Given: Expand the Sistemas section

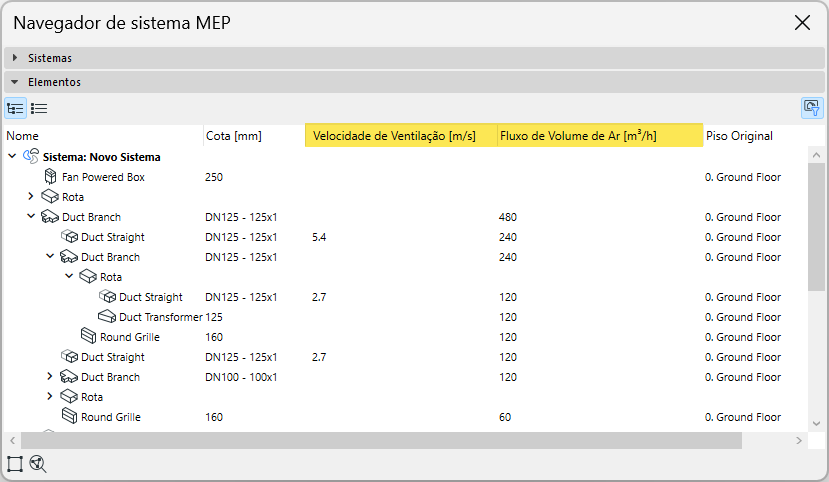Looking at the screenshot, I should coord(15,58).
